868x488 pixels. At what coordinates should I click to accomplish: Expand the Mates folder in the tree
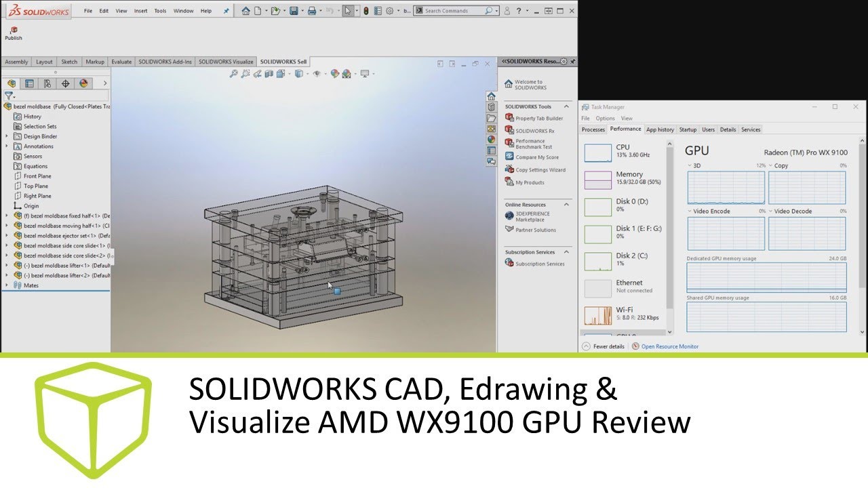point(7,285)
